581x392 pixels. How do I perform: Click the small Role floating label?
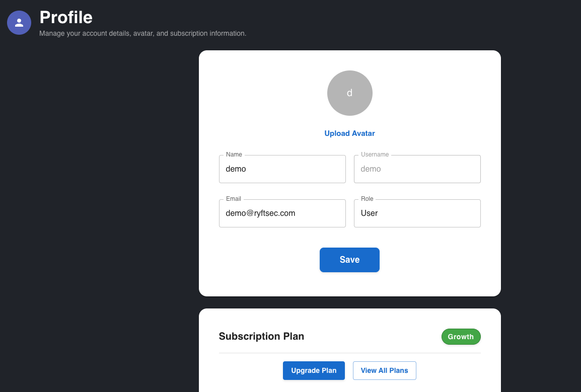(367, 199)
